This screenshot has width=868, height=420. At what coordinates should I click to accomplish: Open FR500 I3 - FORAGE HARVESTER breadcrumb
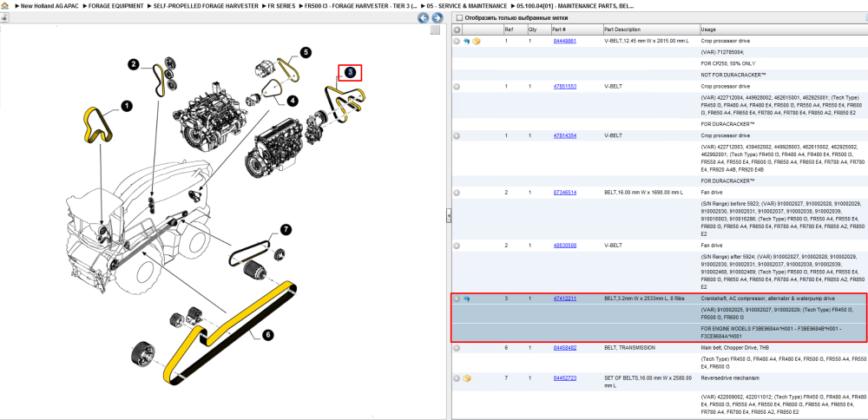pos(361,5)
